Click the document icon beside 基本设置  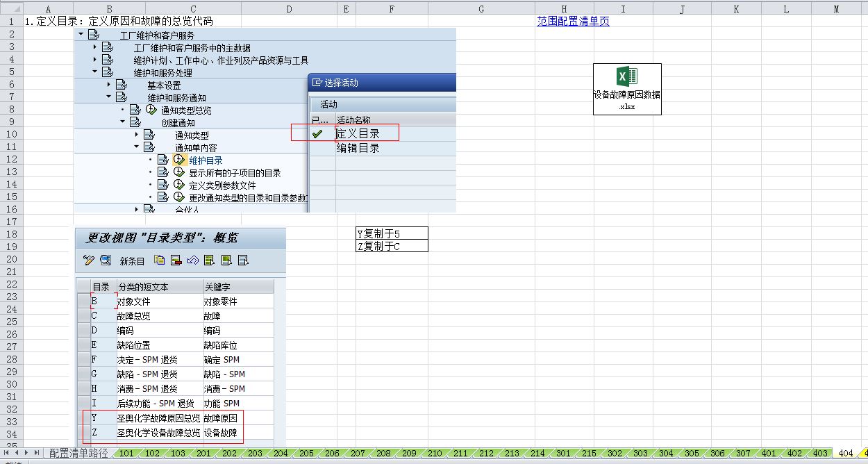[x=122, y=85]
